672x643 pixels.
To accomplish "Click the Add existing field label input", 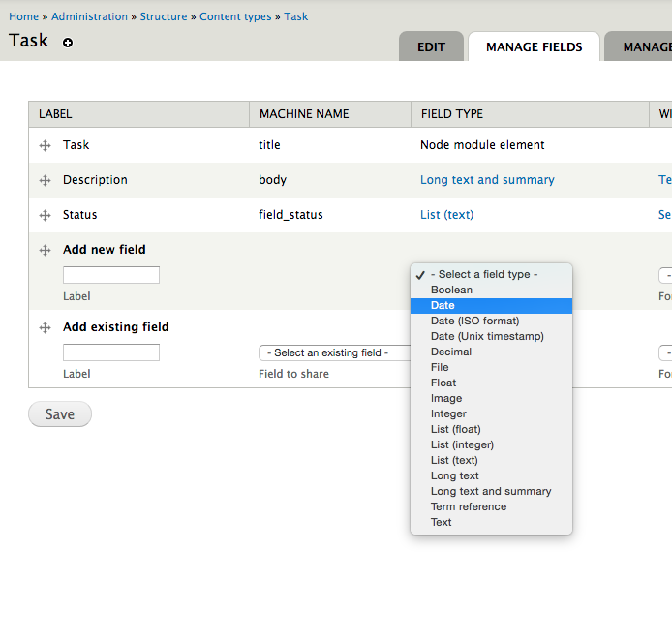I will [x=111, y=352].
